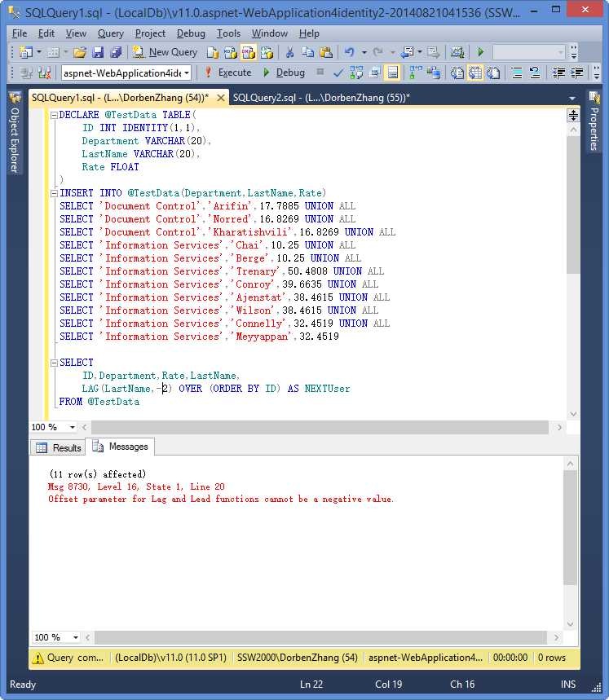Click the Connect icon in the query toolbar
Viewport: 609px width, 700px height.
(26, 73)
